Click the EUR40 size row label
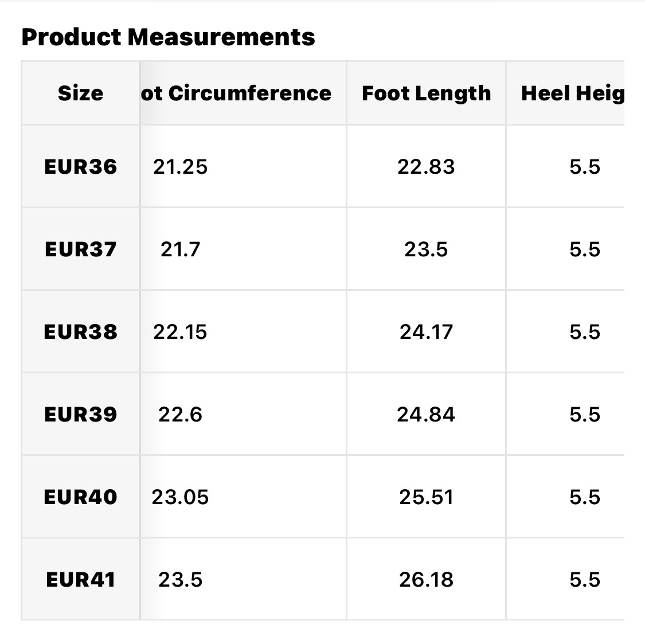Image resolution: width=645 pixels, height=644 pixels. tap(80, 497)
